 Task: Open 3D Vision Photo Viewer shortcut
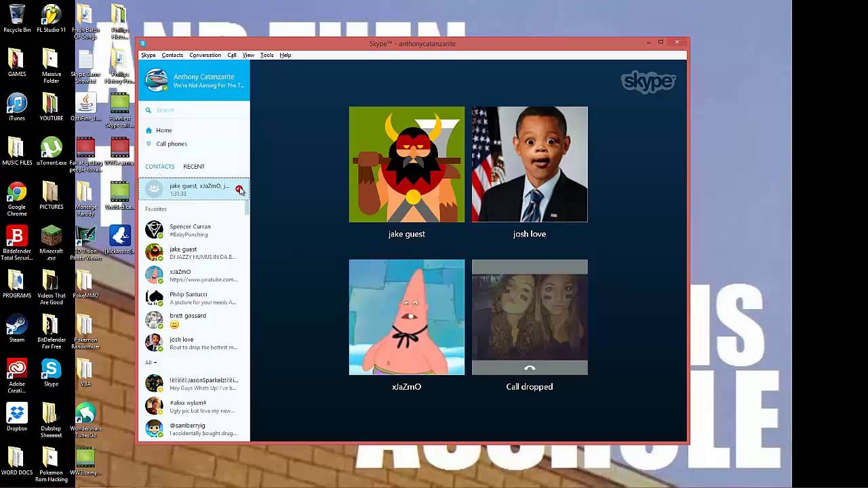click(x=85, y=243)
